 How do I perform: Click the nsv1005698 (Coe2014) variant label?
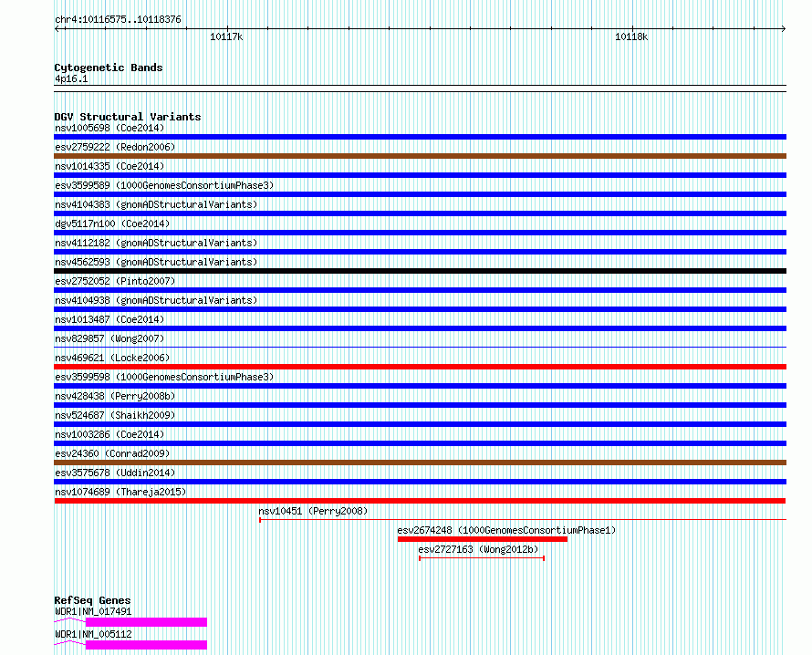click(109, 128)
